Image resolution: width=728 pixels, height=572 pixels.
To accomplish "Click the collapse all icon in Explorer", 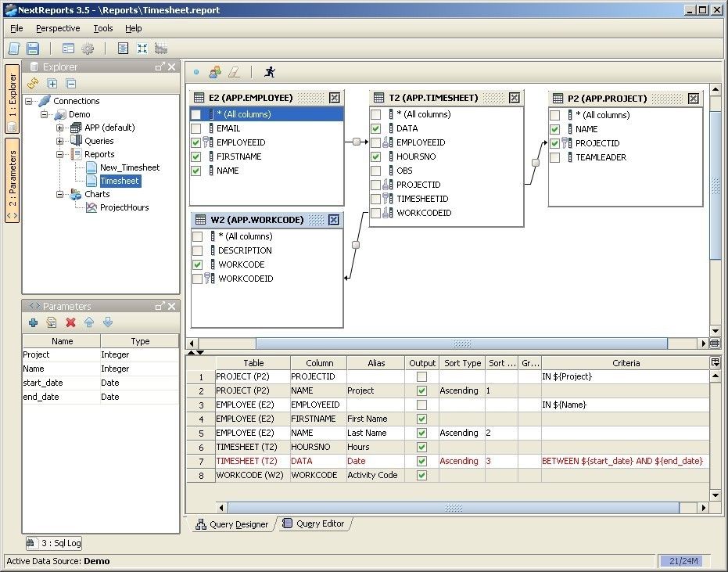I will pyautogui.click(x=71, y=84).
